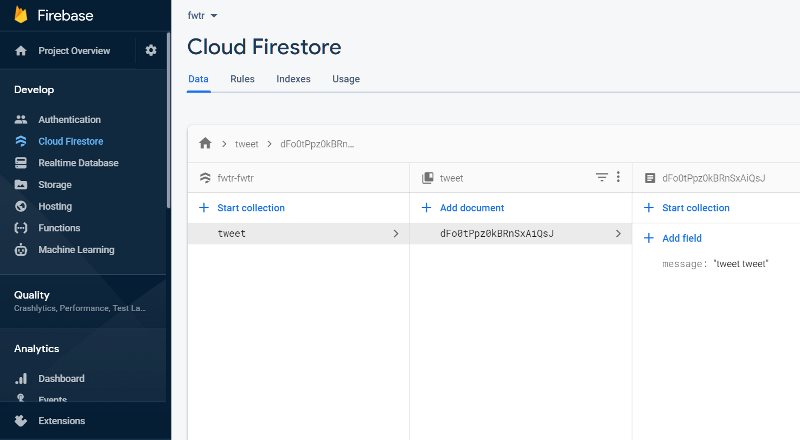800x440 pixels.
Task: Click the message field value
Action: (741, 264)
